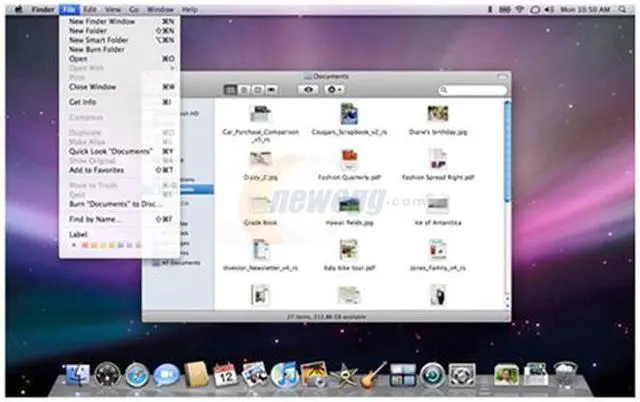Launch iChat from the Dock
640x402 pixels.
point(166,375)
